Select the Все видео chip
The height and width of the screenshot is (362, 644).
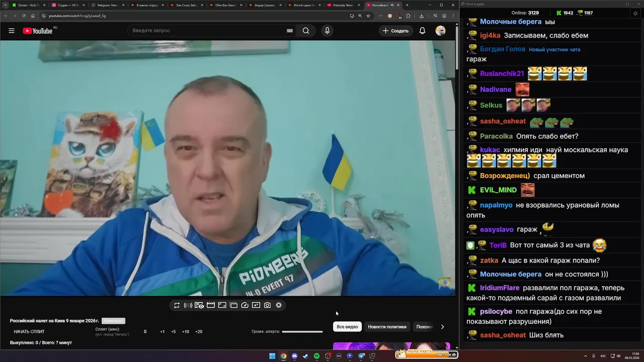click(347, 327)
